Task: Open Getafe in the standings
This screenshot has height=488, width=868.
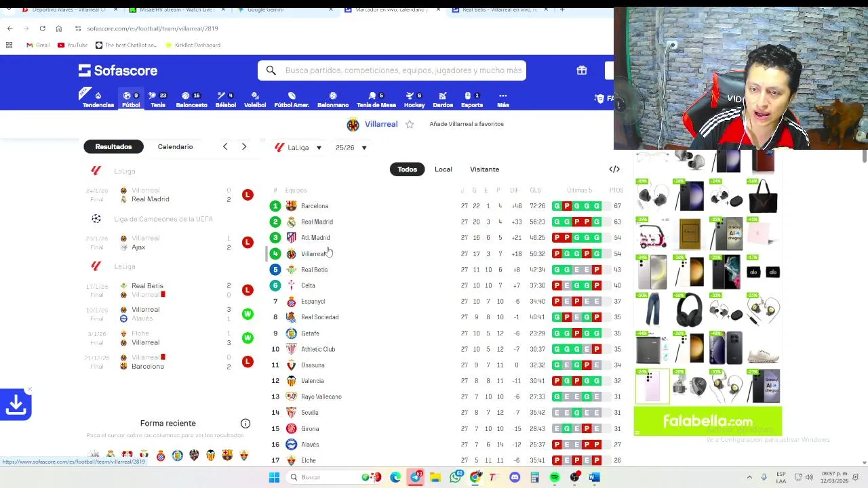Action: (x=310, y=333)
